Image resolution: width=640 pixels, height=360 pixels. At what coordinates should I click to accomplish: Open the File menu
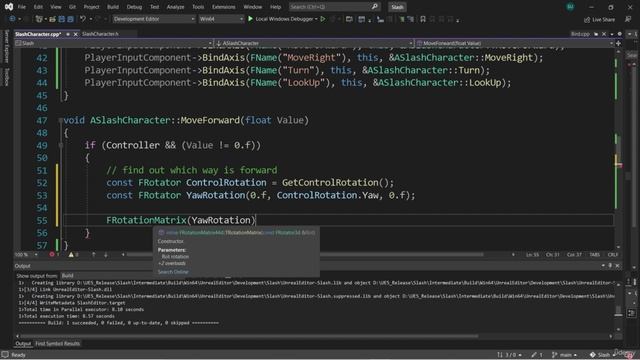pyautogui.click(x=22, y=7)
